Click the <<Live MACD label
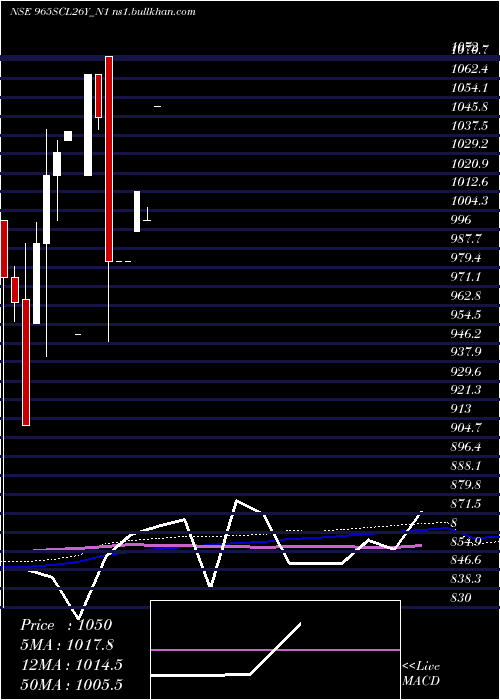Image resolution: width=500 pixels, height=700 pixels. 421,673
